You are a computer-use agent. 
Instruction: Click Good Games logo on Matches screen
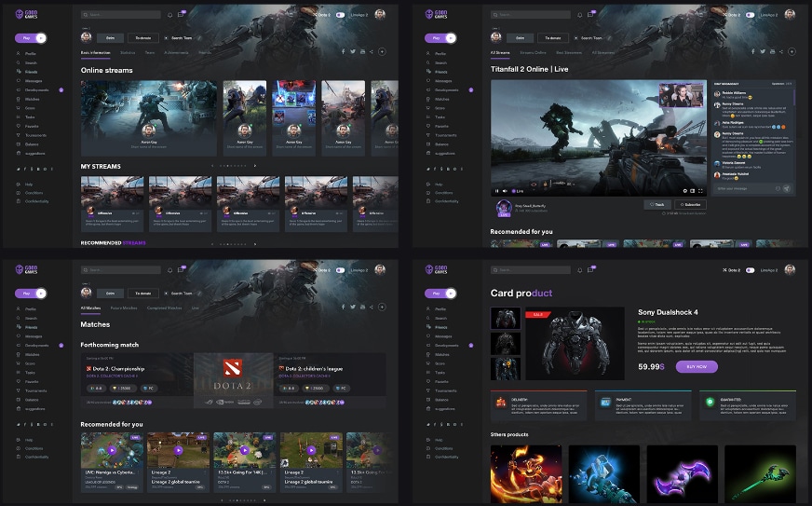coord(26,269)
